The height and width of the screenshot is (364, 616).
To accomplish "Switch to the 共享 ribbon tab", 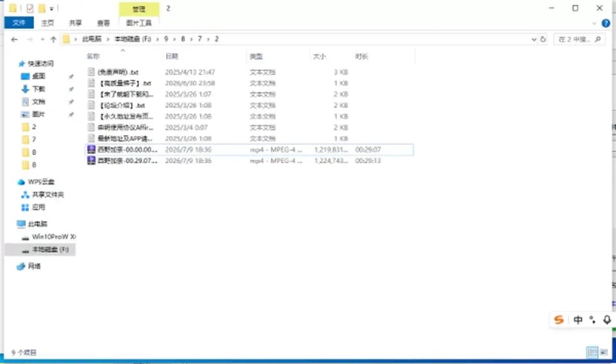I will click(x=76, y=23).
